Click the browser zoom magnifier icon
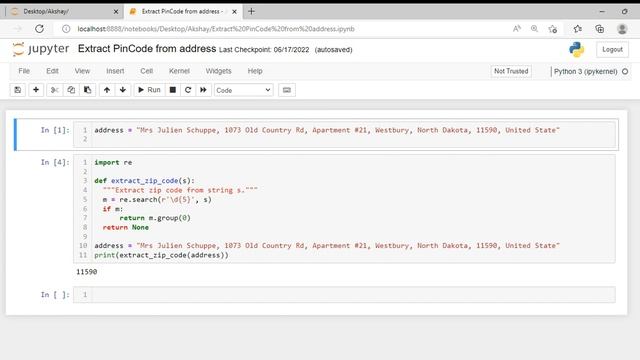640x360 pixels. [534, 29]
